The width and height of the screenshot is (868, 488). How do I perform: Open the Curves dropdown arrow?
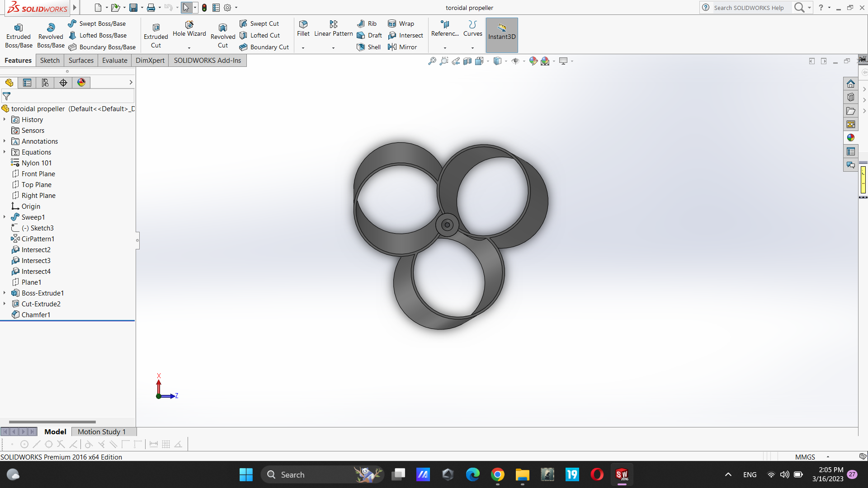tap(473, 48)
